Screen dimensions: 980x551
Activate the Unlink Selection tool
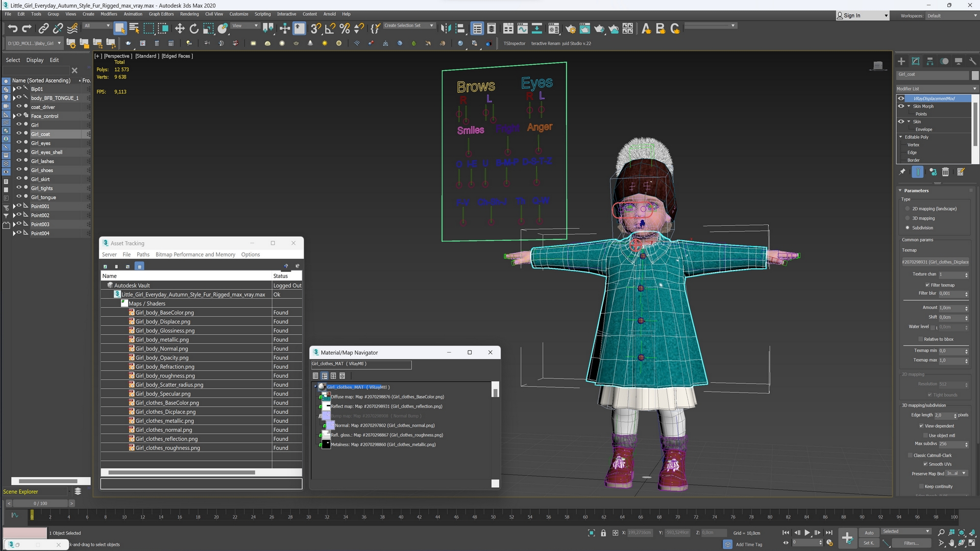pos(58,29)
